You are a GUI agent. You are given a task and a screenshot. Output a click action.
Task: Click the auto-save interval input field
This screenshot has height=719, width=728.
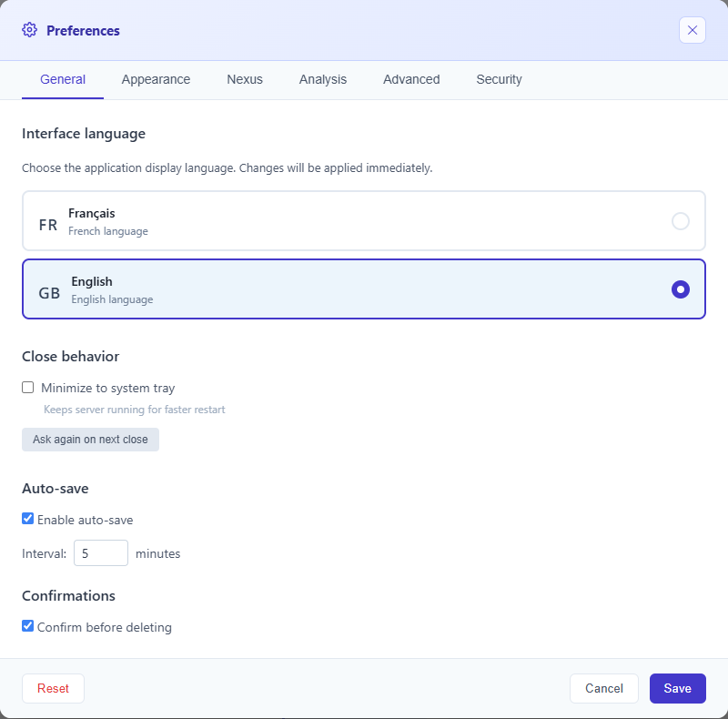pyautogui.click(x=100, y=552)
